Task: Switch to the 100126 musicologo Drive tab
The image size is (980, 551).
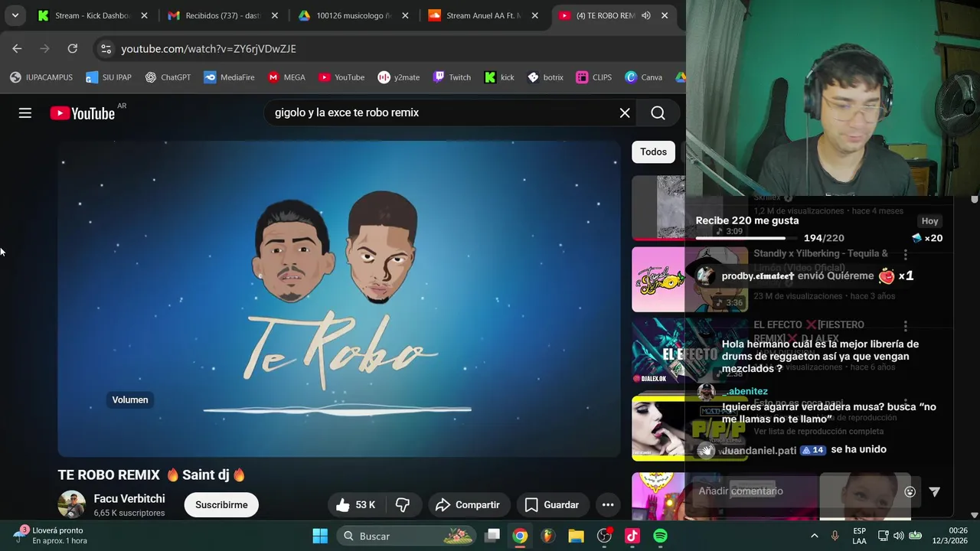Action: (354, 15)
